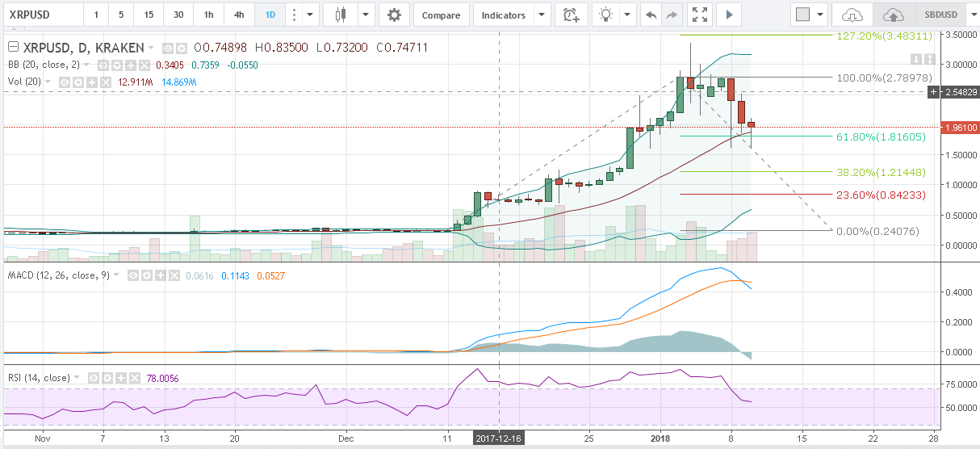The width and height of the screenshot is (980, 449).
Task: Remove the BB indicator with X icon
Action: (x=144, y=65)
